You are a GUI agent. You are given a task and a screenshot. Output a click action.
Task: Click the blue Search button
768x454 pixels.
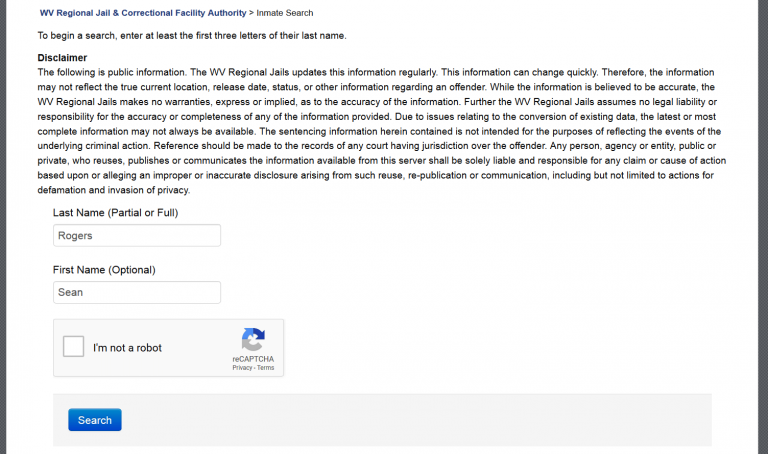click(95, 420)
